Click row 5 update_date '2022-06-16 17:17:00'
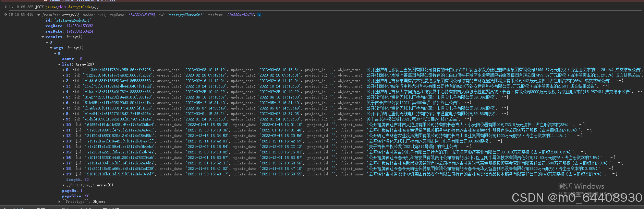Screen dimensions: 644x209 pyautogui.click(x=279, y=97)
